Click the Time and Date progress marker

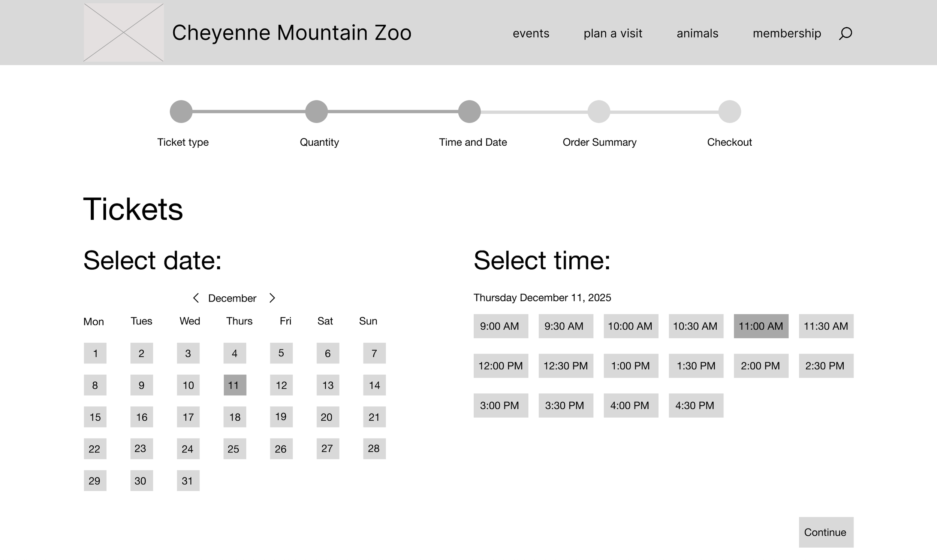click(x=469, y=112)
